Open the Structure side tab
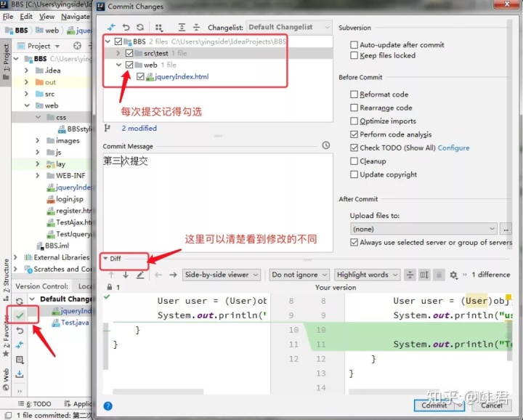Viewport: 523px width, 420px height. [6, 279]
